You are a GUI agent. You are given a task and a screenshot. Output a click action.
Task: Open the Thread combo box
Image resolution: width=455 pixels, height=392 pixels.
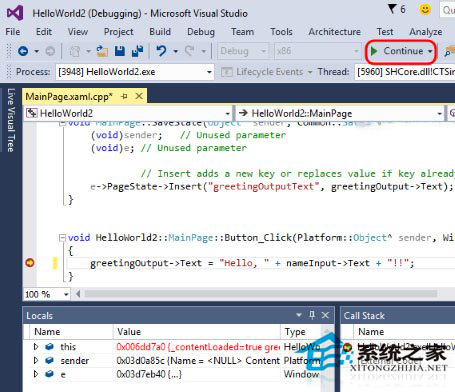404,72
